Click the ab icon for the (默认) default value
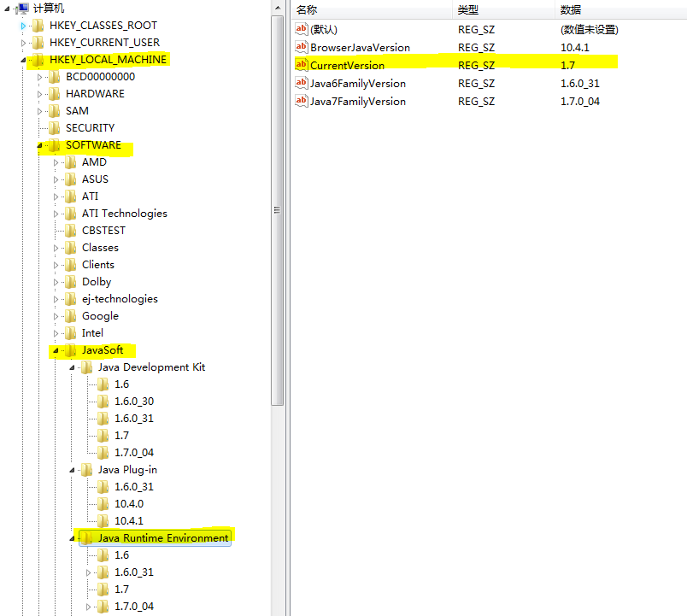Viewport: 687px width, 616px height. pyautogui.click(x=301, y=29)
